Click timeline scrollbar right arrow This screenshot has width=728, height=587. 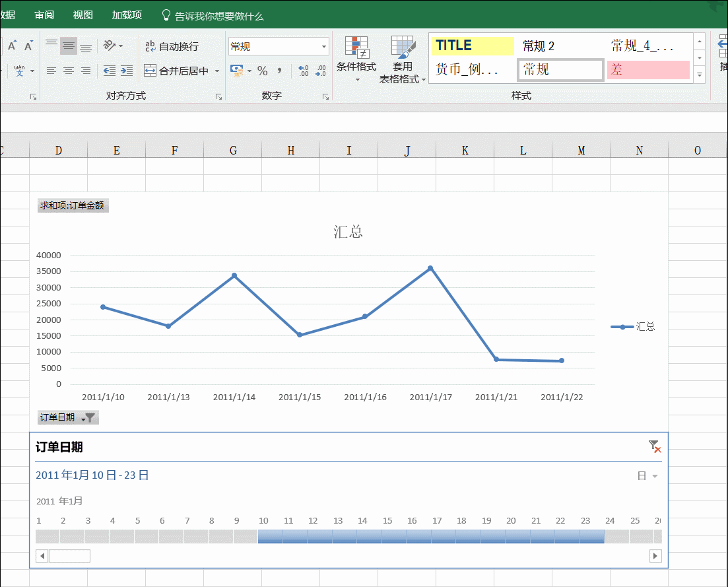click(x=655, y=556)
